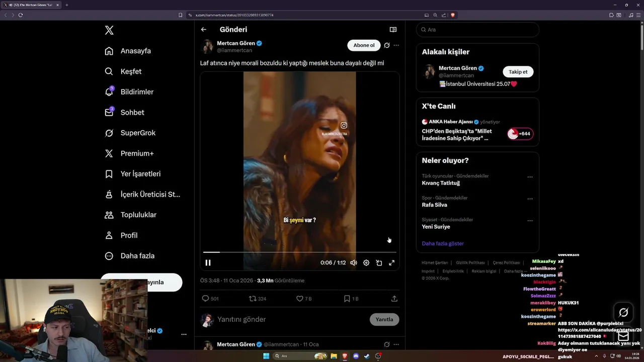The height and width of the screenshot is (362, 644).
Task: Open video settings gear
Action: click(x=366, y=262)
